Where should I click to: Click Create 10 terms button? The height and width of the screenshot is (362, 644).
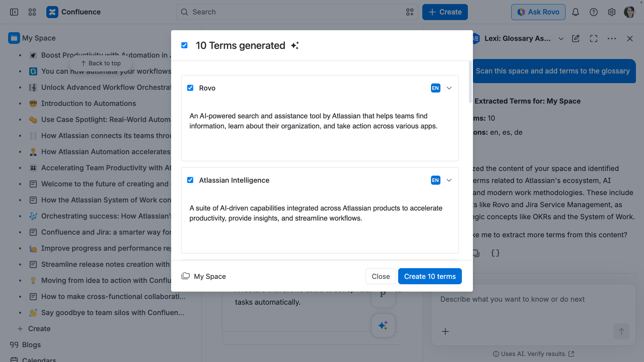tap(430, 276)
